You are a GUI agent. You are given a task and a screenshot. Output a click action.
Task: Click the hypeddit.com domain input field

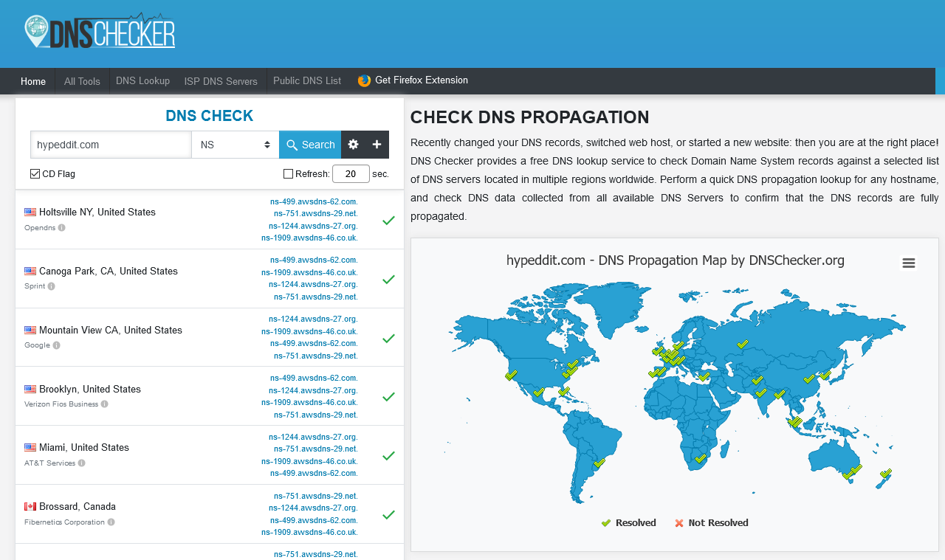click(111, 145)
